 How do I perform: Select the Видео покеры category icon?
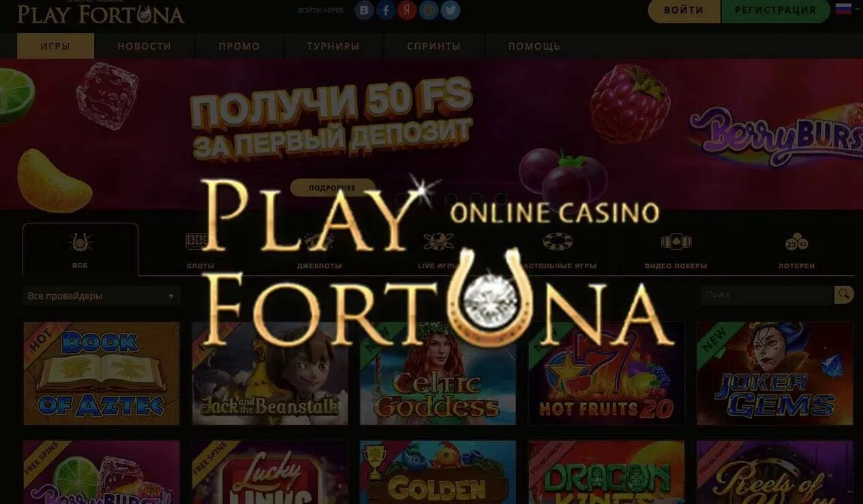[676, 242]
